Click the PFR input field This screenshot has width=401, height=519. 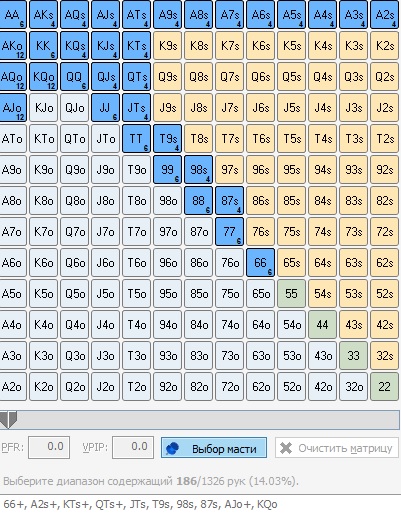tap(49, 447)
